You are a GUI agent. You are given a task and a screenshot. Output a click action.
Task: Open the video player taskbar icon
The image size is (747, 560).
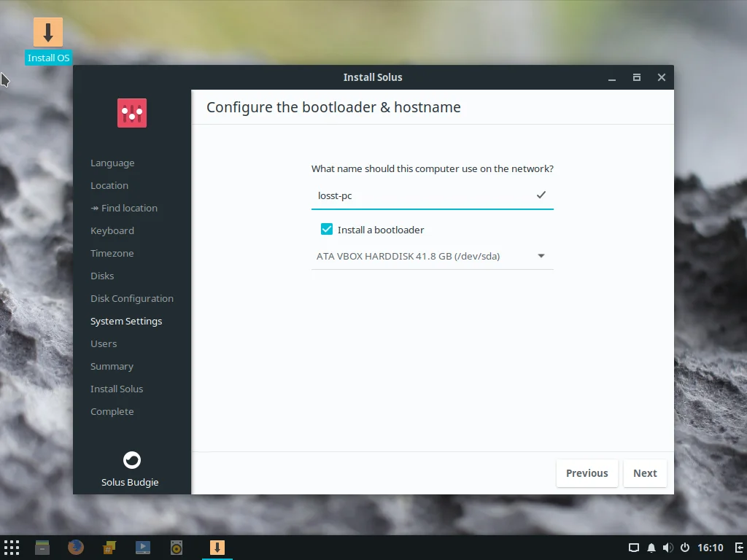(143, 548)
